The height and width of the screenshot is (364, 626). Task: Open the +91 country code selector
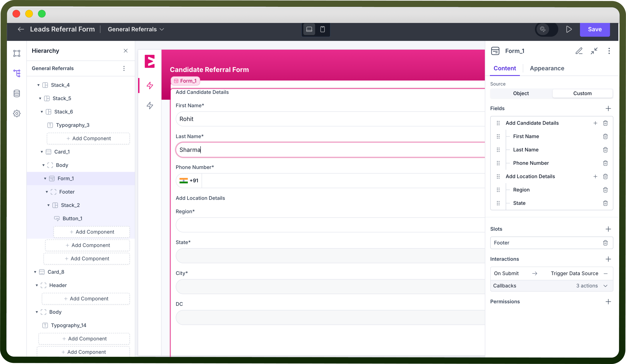point(189,181)
